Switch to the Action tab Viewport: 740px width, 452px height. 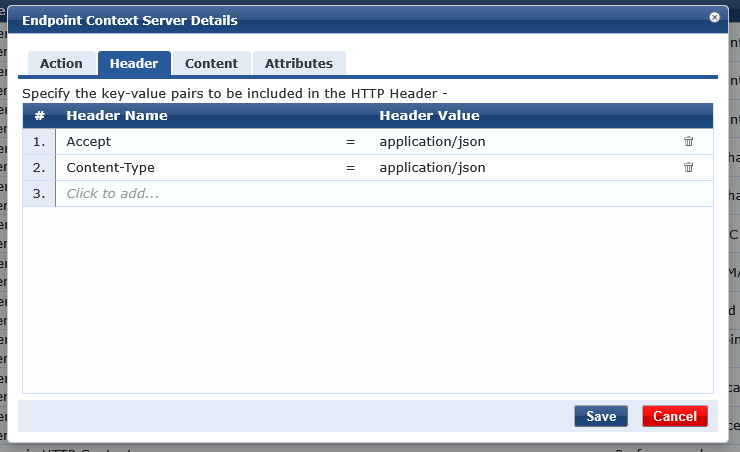click(x=61, y=63)
